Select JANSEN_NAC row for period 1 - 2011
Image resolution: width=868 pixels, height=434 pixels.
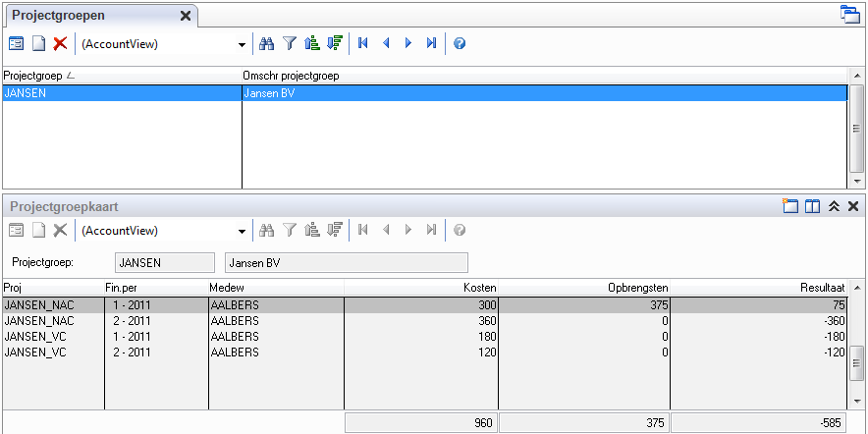[x=425, y=305]
